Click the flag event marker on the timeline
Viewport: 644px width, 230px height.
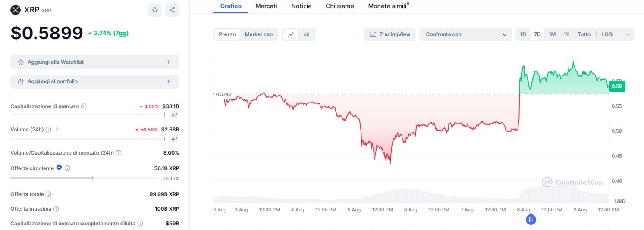(531, 220)
